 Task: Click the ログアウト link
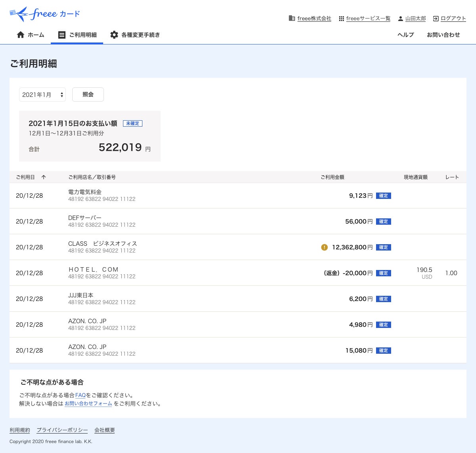click(x=453, y=19)
